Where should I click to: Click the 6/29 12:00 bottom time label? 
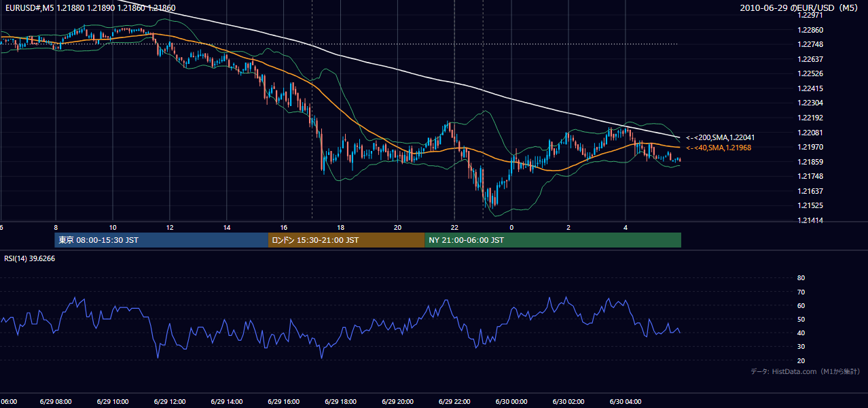tap(170, 402)
